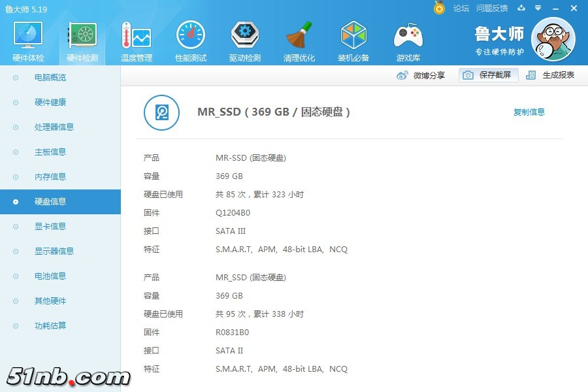588x392 pixels.
Task: Select 电脑概览 in sidebar
Action: point(50,78)
